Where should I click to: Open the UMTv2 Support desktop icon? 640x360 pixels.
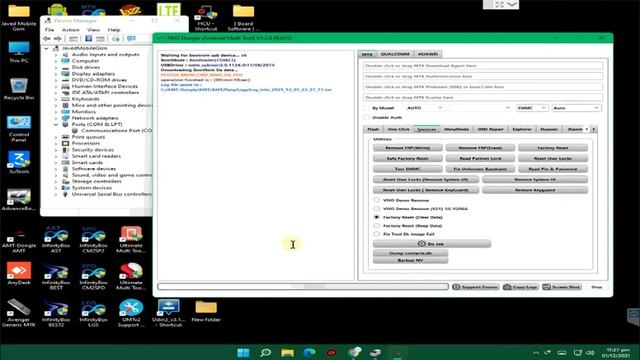pyautogui.click(x=131, y=313)
